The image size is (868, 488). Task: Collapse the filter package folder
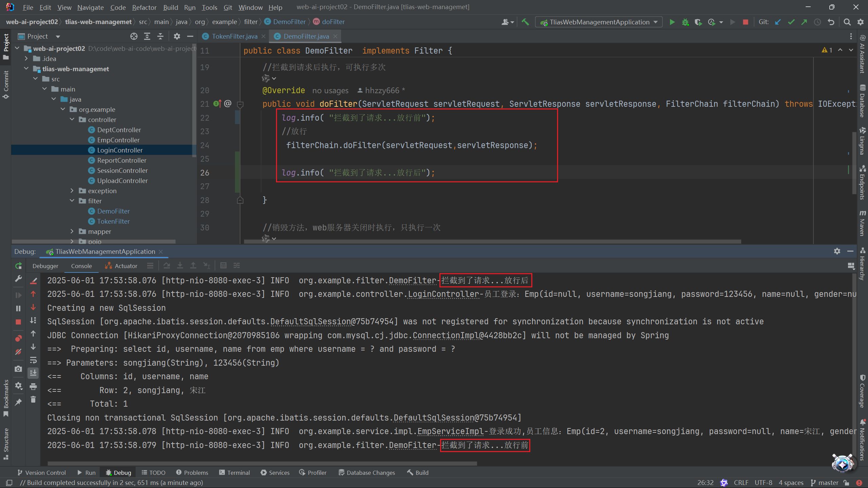pyautogui.click(x=72, y=201)
